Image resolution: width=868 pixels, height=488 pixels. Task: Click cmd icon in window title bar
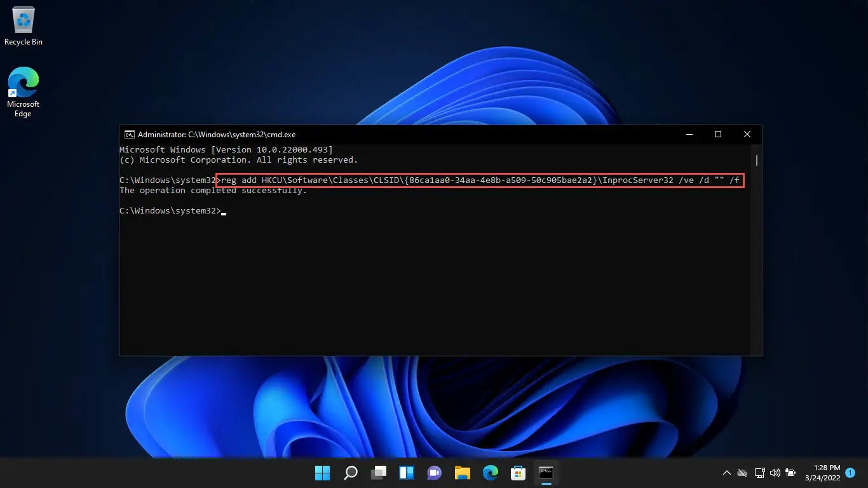129,135
